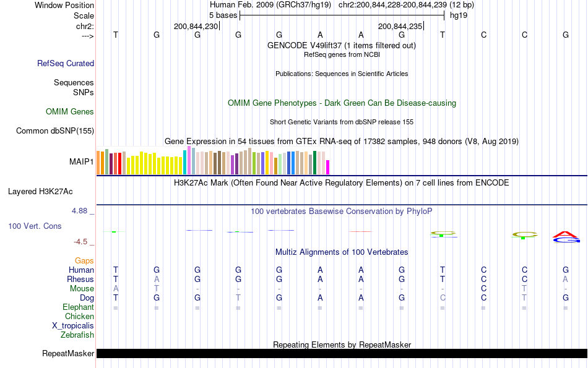Click the X_tropicalis species row label
Image resolution: width=588 pixels, height=368 pixels.
73,326
